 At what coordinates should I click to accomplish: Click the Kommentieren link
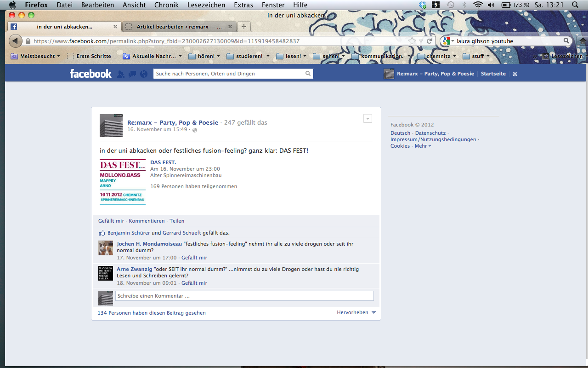coord(147,221)
